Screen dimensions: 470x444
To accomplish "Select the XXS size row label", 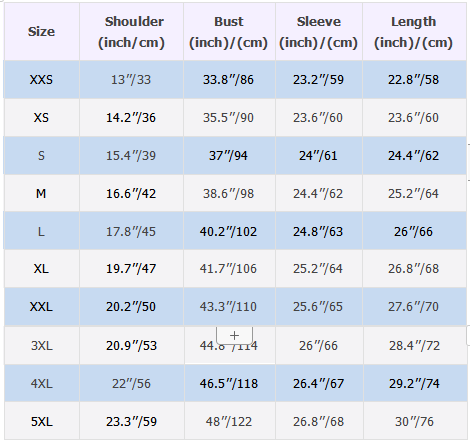I will pyautogui.click(x=41, y=80).
